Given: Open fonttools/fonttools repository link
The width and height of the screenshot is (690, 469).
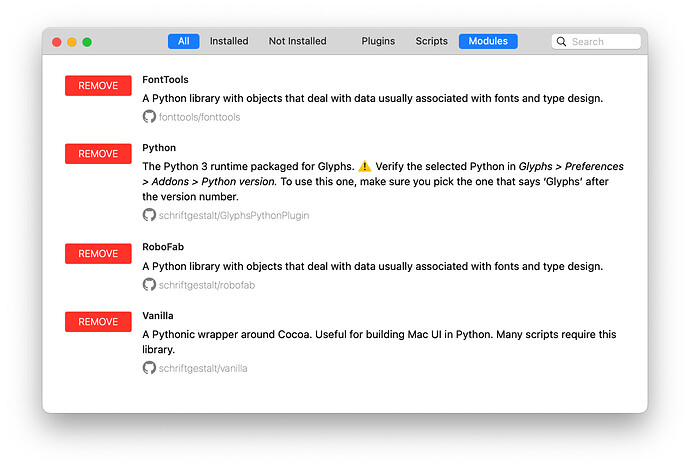Looking at the screenshot, I should (x=199, y=117).
